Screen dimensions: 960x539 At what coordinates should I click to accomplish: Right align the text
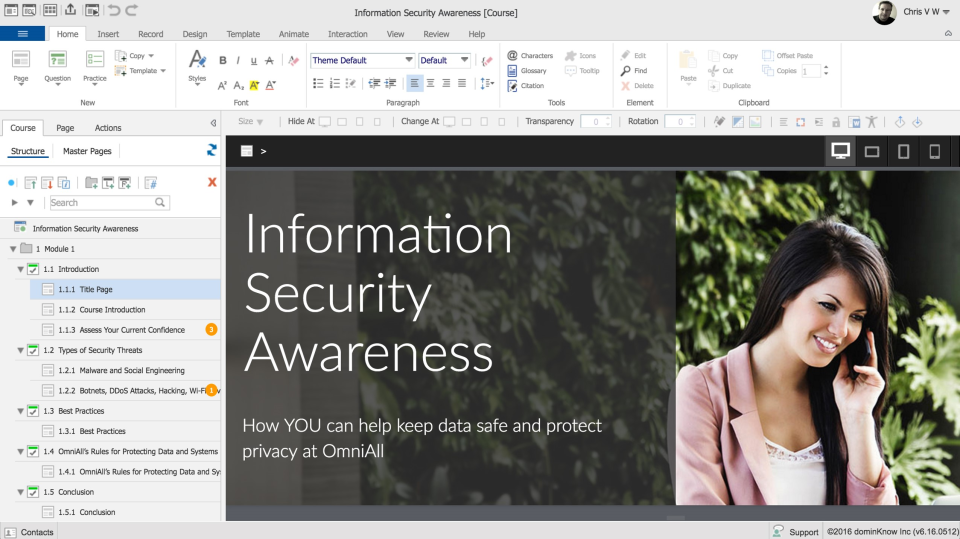(x=446, y=83)
